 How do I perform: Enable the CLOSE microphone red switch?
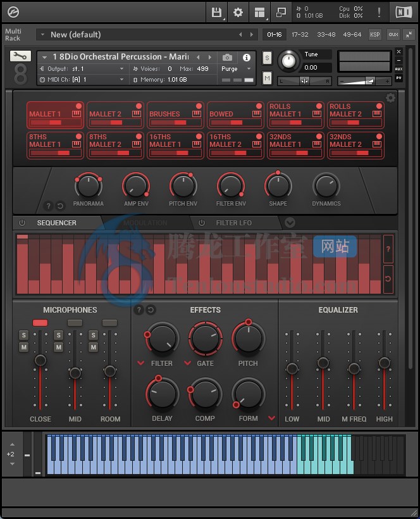click(x=40, y=323)
